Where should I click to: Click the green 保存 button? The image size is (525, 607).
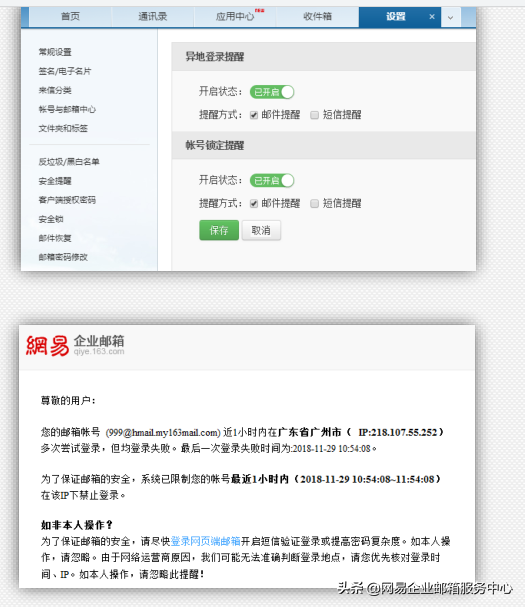click(219, 230)
